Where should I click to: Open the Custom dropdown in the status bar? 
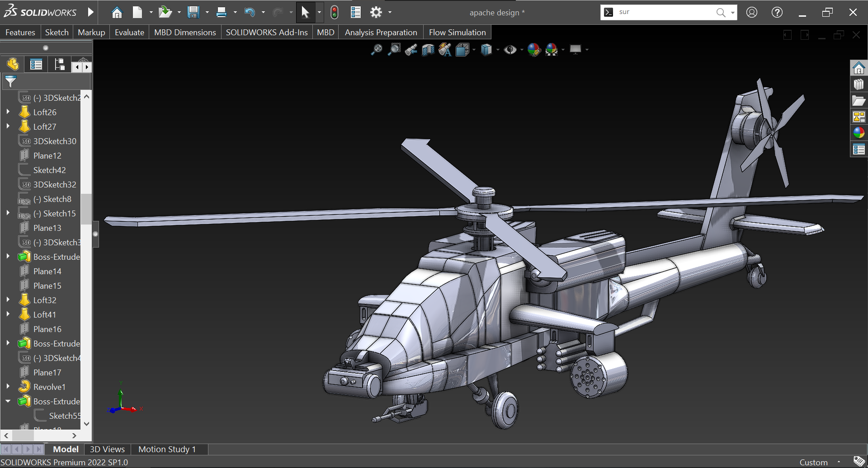click(x=839, y=462)
